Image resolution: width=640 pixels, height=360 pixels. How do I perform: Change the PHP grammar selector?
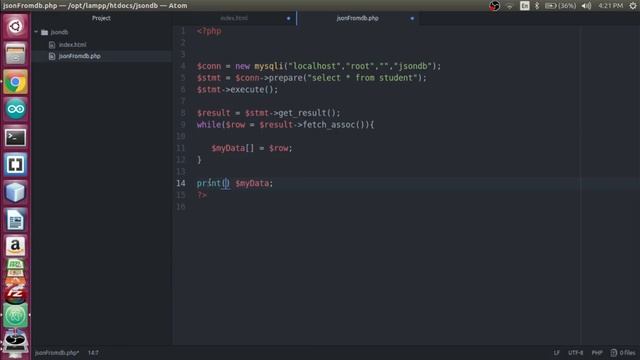pos(597,353)
